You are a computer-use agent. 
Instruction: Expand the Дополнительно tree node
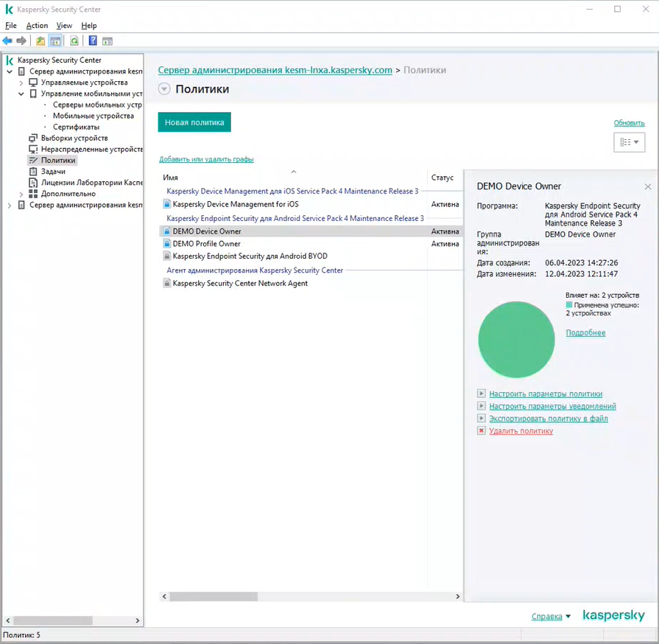[x=21, y=194]
